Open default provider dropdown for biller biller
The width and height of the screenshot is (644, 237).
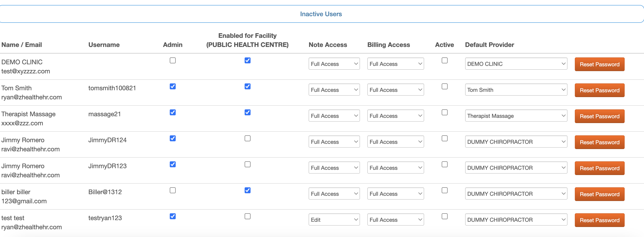tap(516, 194)
